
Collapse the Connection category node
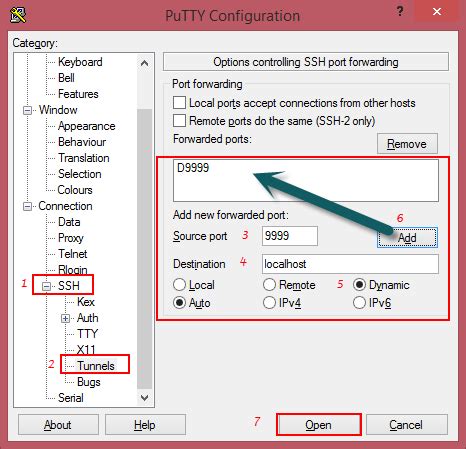pyautogui.click(x=27, y=206)
